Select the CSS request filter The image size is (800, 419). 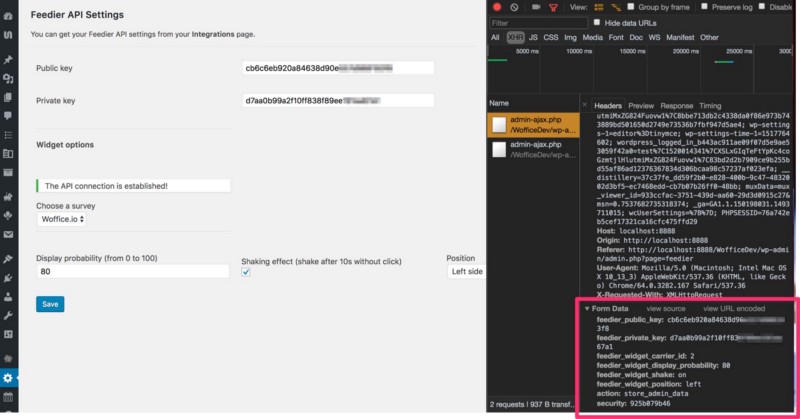coord(551,37)
